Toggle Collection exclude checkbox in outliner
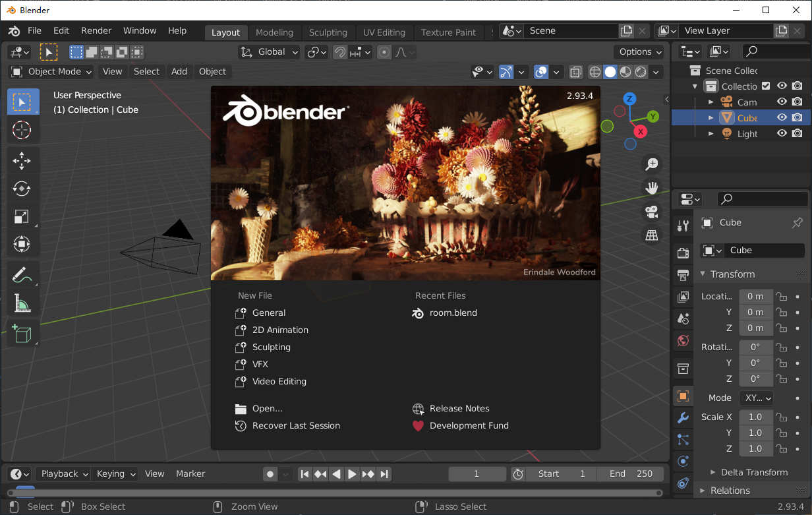This screenshot has height=515, width=812. [x=766, y=86]
